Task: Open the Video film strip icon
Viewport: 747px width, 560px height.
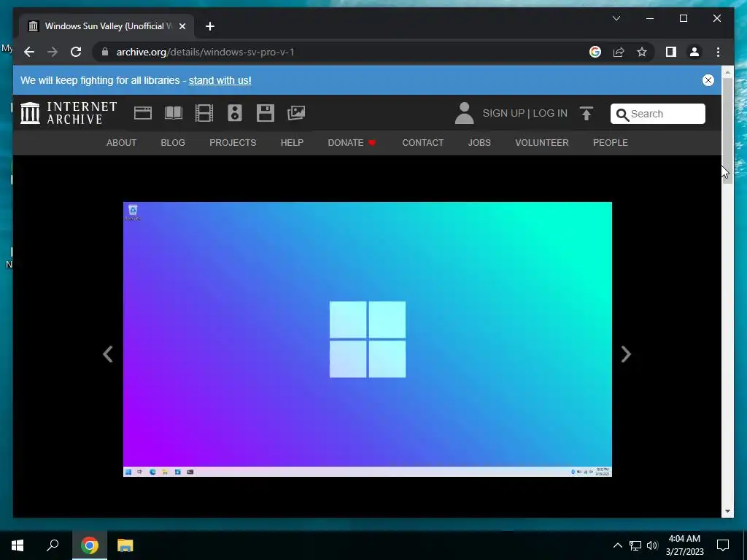Action: (x=204, y=113)
